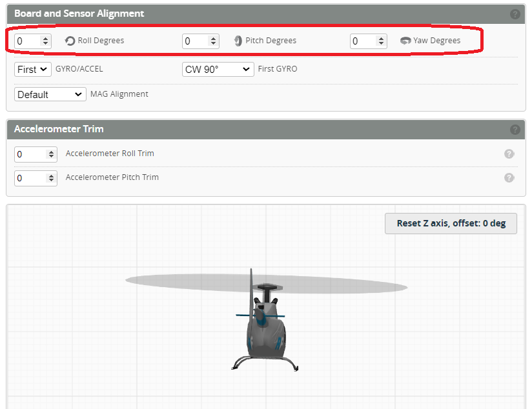Increment the Yaw Degrees stepper
The width and height of the screenshot is (532, 409).
pos(381,38)
